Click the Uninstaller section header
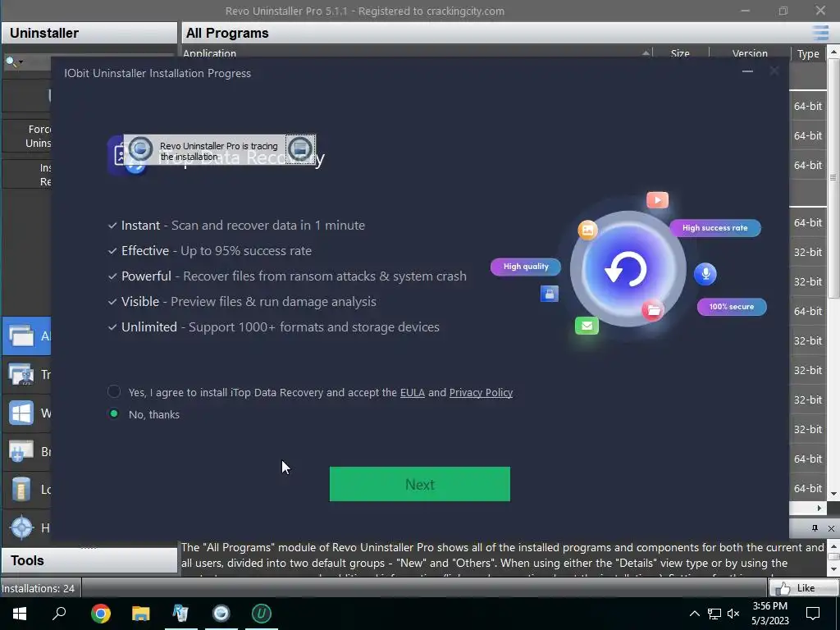 pyautogui.click(x=89, y=33)
